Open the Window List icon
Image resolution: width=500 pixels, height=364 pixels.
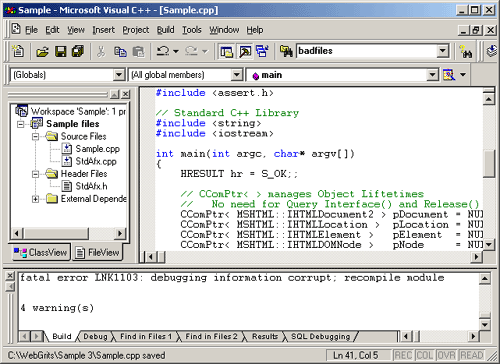point(263,51)
